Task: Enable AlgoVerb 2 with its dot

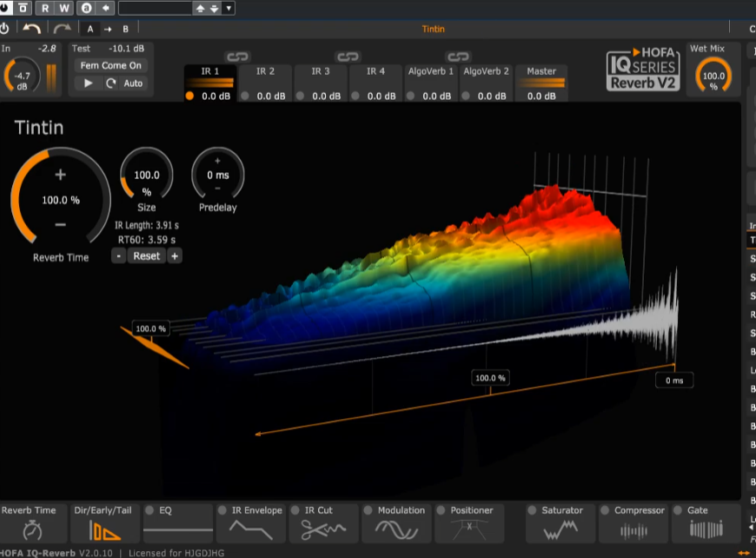Action: tap(466, 96)
